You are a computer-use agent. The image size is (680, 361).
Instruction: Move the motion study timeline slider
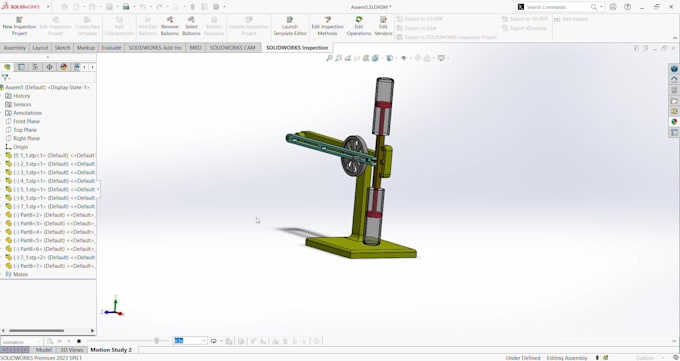[157, 341]
